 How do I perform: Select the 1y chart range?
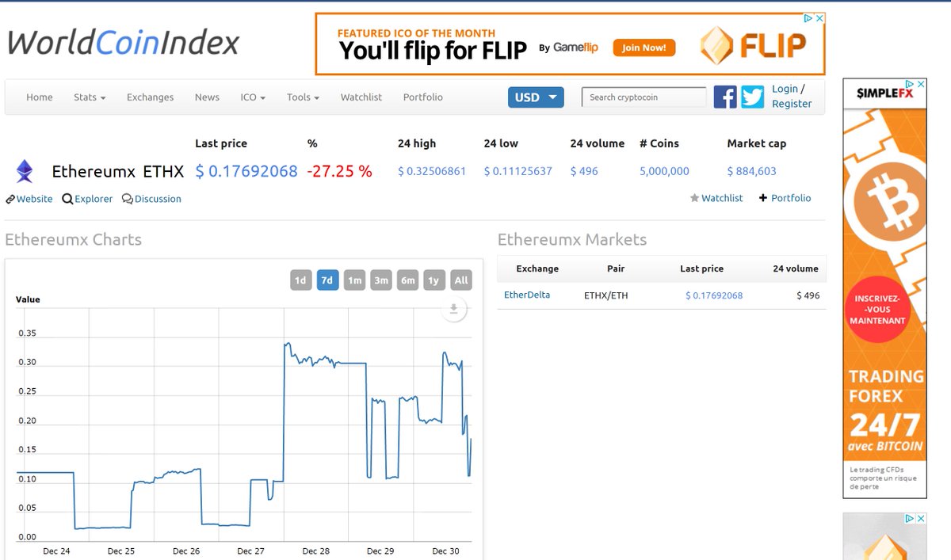click(433, 280)
